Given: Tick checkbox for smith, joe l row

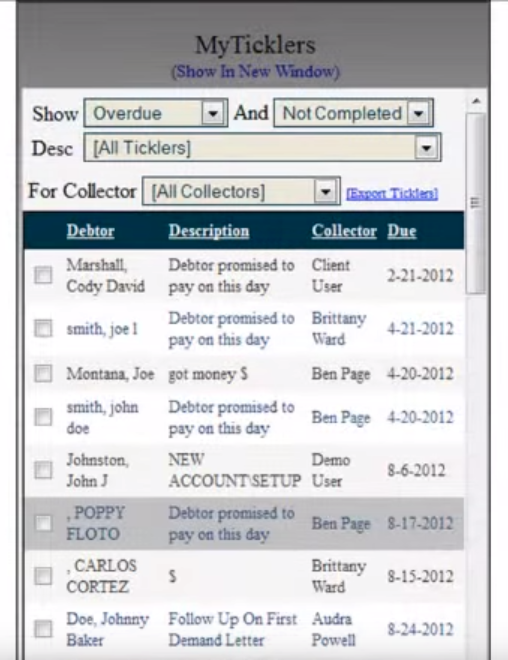Looking at the screenshot, I should pos(43,328).
